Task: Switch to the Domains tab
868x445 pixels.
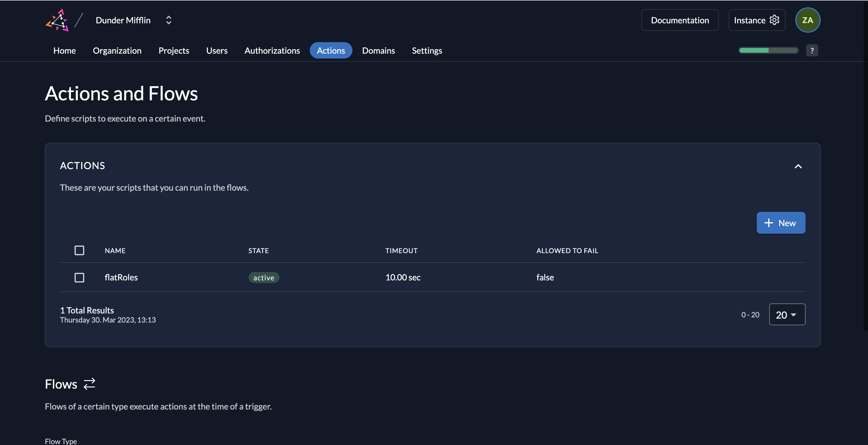Action: point(378,51)
